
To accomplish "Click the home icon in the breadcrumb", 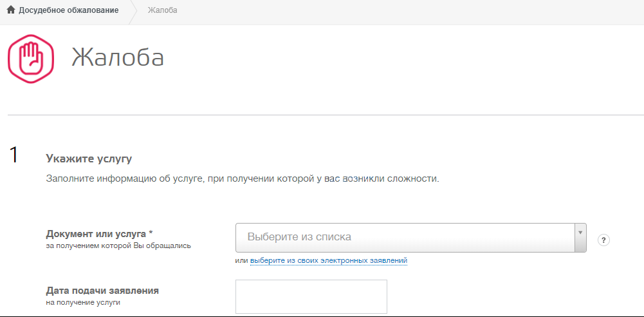I will coord(11,10).
